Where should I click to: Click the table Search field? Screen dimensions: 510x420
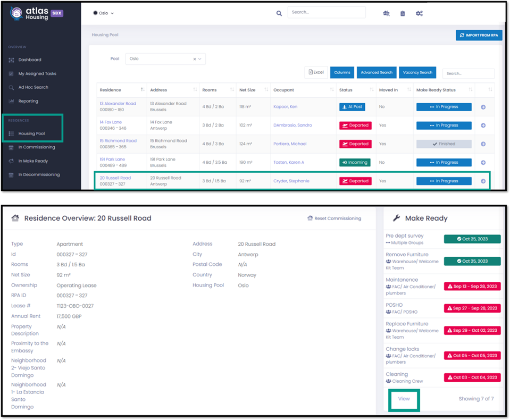pyautogui.click(x=469, y=73)
